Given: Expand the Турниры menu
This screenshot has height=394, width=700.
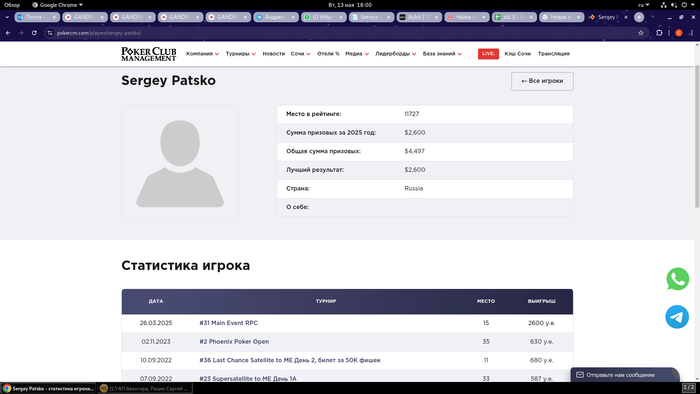Looking at the screenshot, I should pos(241,54).
